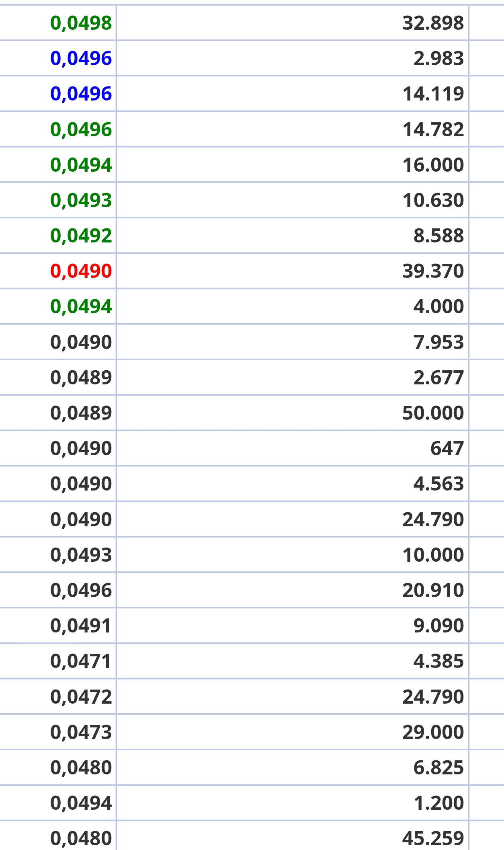Select the green 0,0496 price cell
This screenshot has height=850, width=504.
click(81, 129)
